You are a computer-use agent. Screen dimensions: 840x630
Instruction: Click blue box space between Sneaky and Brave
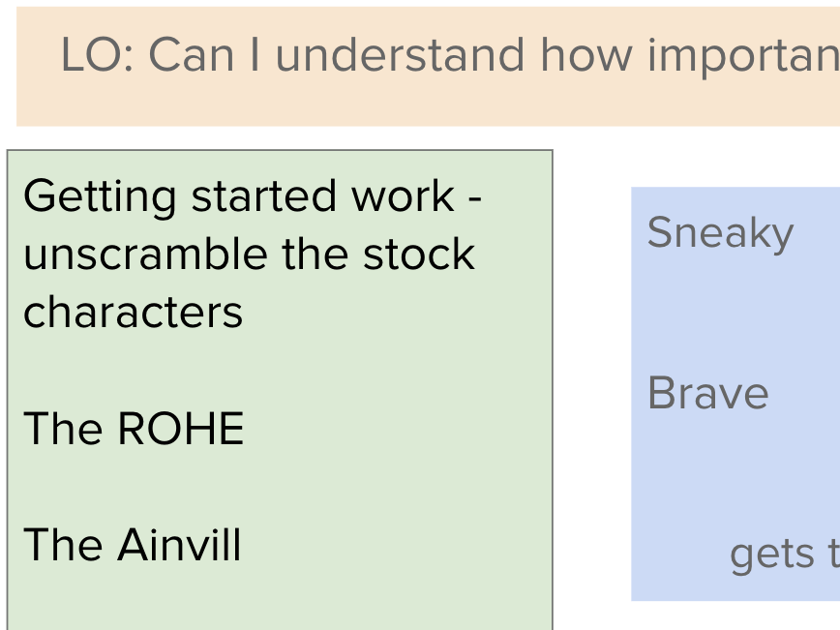(735, 314)
